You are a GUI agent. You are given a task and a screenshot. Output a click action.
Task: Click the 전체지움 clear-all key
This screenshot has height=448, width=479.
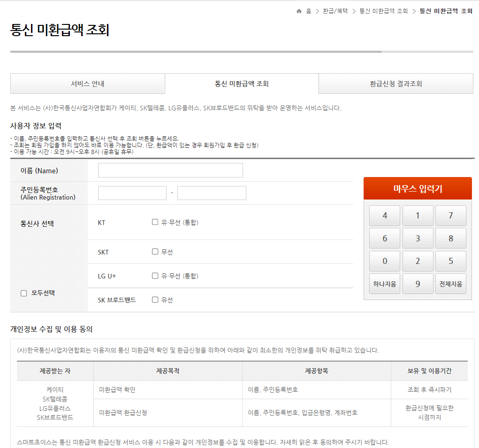click(450, 283)
